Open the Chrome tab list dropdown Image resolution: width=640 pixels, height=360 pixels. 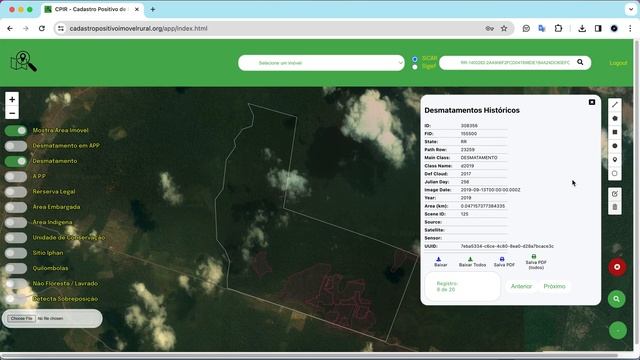631,9
